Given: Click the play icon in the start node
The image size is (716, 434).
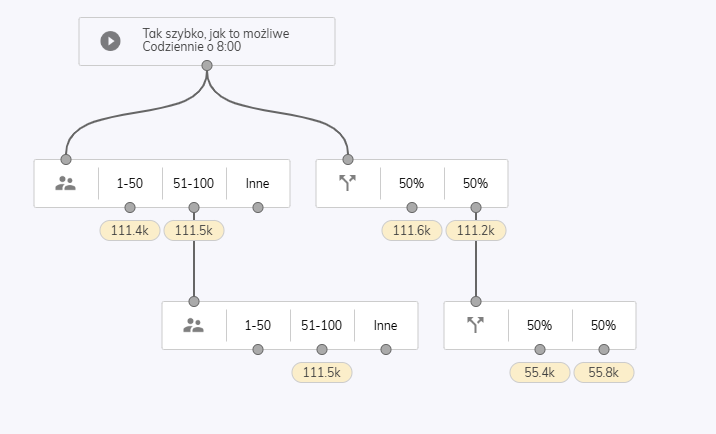Looking at the screenshot, I should [111, 41].
